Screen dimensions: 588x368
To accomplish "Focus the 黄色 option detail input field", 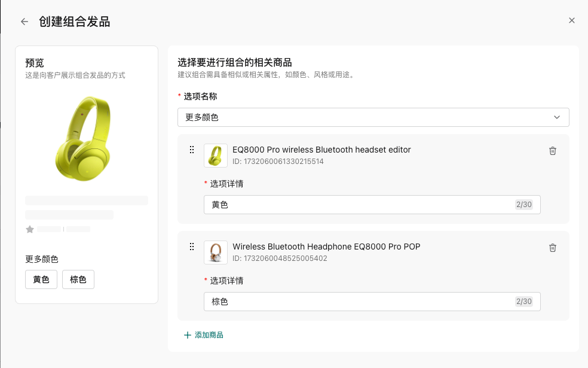I will tap(359, 205).
